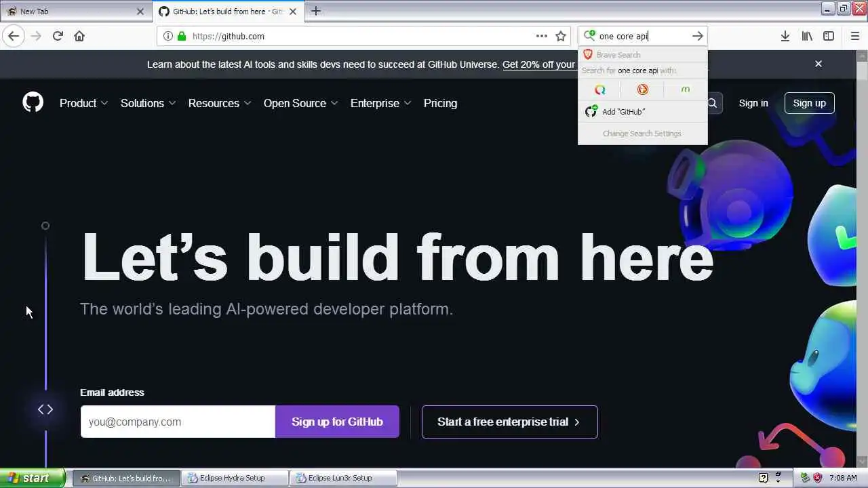Click the browser forward arrow
Image resolution: width=868 pixels, height=488 pixels.
point(36,36)
